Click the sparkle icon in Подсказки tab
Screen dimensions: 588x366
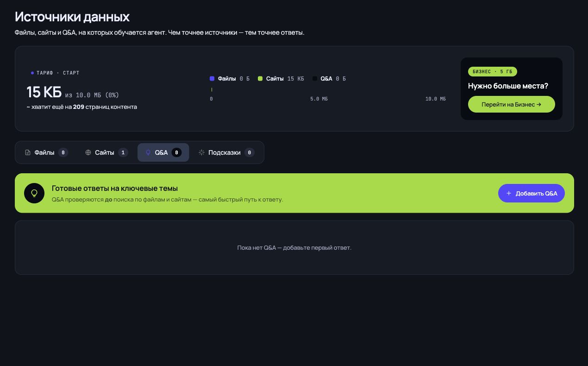click(201, 152)
